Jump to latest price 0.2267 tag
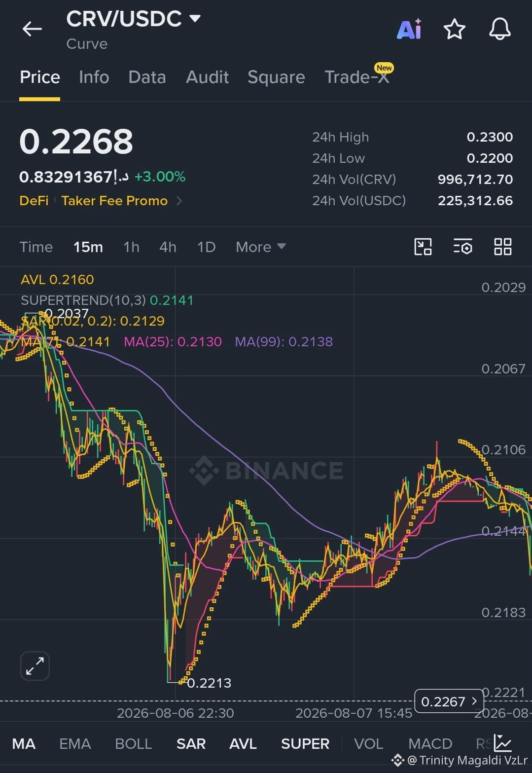 449,701
